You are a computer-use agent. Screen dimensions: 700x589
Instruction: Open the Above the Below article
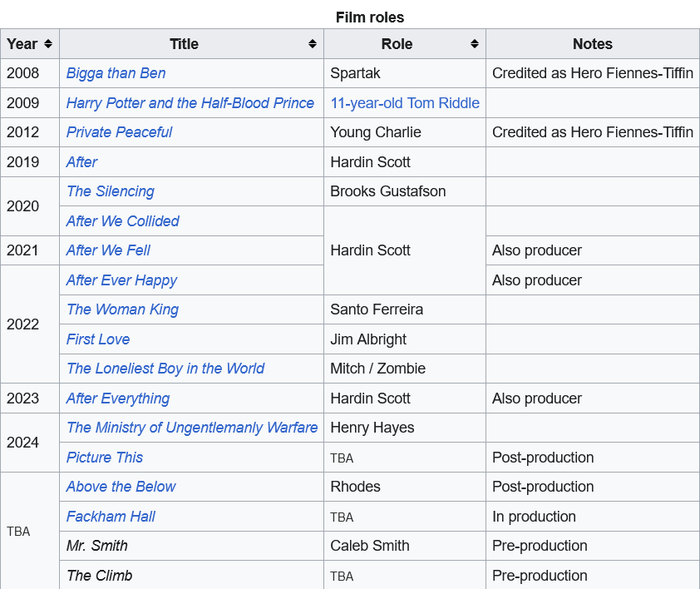click(x=121, y=487)
